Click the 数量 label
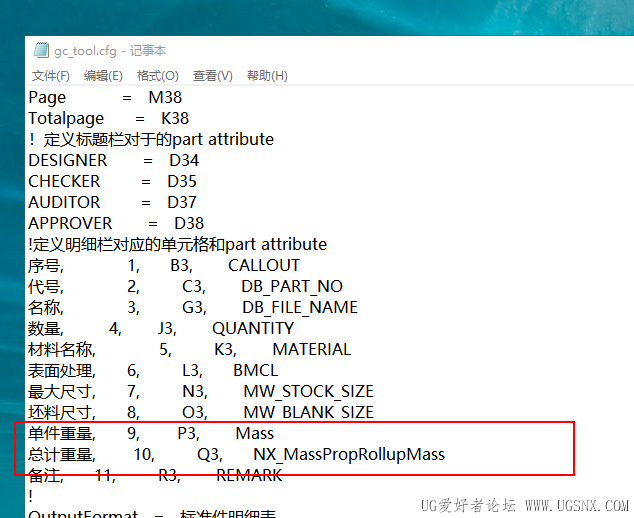Screen dimensions: 634x518 pyautogui.click(x=44, y=329)
